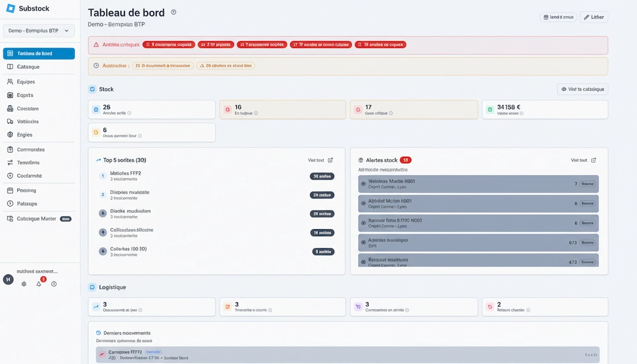Click the circle icon in orange banner
This screenshot has width=637, height=364.
pos(96,65)
